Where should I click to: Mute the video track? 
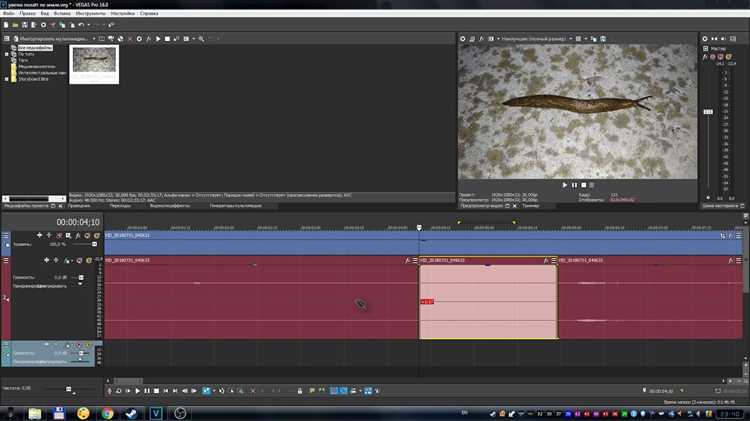(x=87, y=235)
